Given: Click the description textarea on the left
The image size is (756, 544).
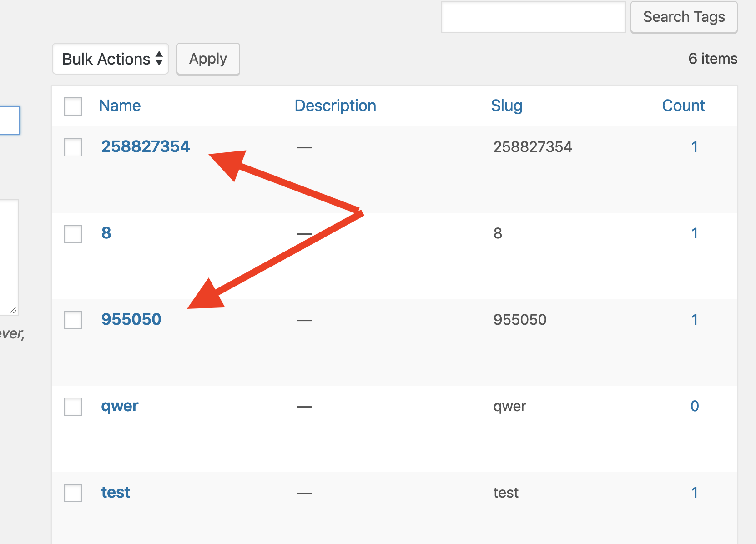Looking at the screenshot, I should point(9,257).
